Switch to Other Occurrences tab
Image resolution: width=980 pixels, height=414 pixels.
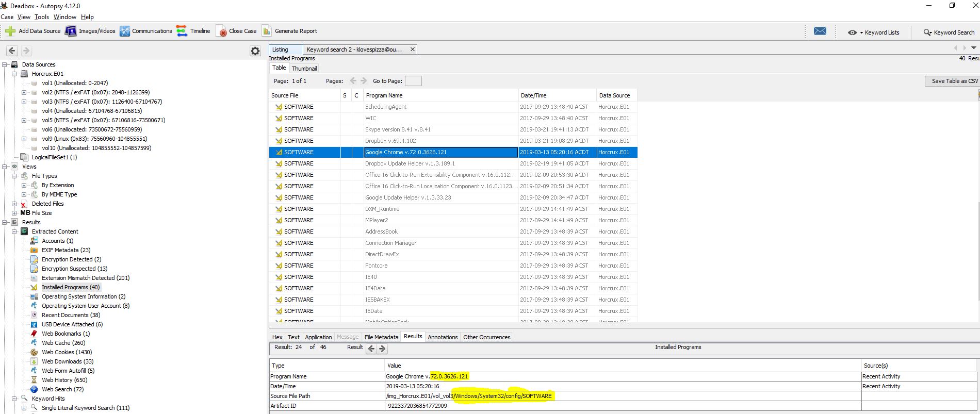point(486,337)
